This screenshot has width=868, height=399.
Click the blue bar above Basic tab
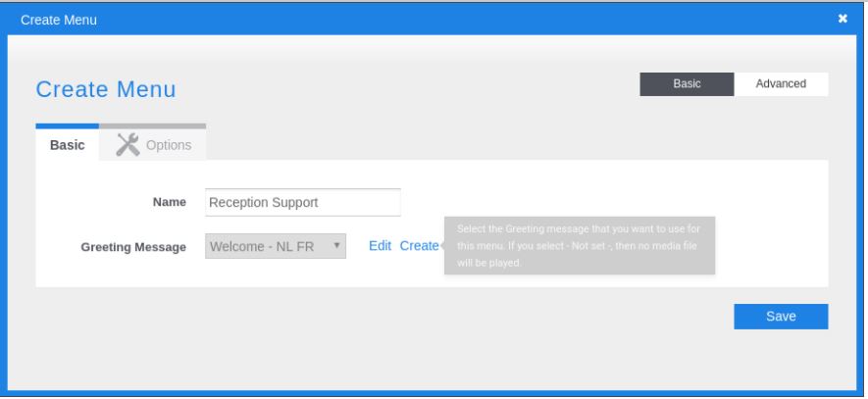[x=67, y=125]
